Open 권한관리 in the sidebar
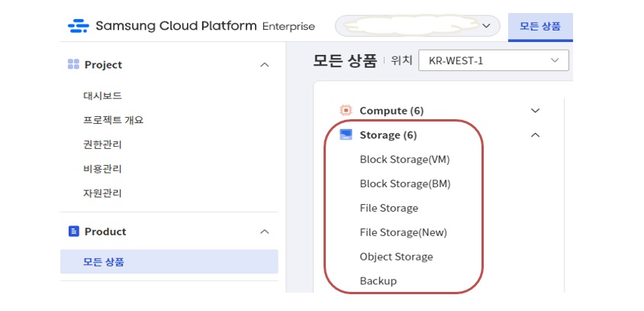This screenshot has width=644, height=311. coord(102,144)
